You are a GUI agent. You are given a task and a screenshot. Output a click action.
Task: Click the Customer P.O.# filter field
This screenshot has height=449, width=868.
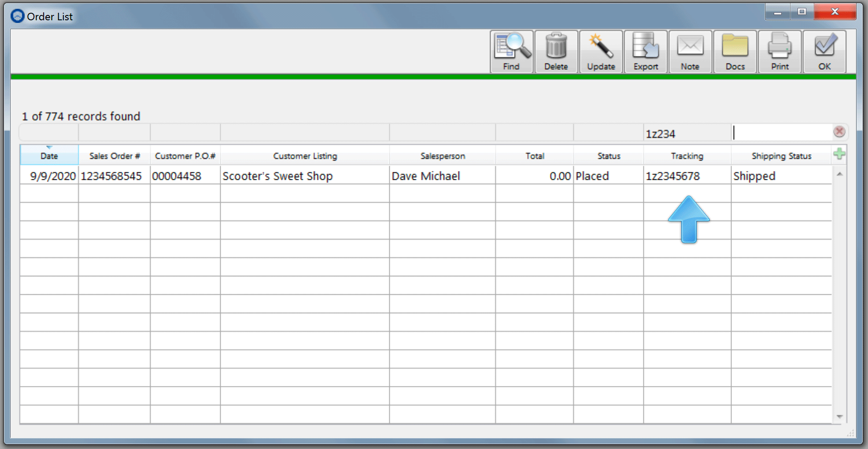185,133
